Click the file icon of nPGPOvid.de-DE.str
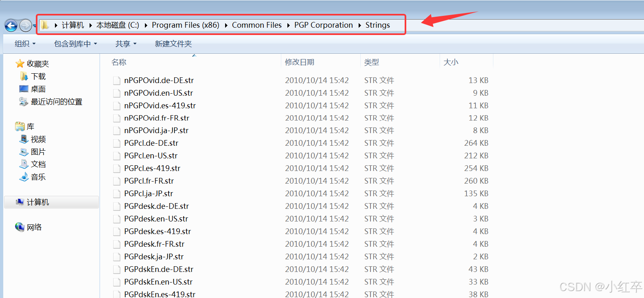The height and width of the screenshot is (298, 644). tap(117, 81)
